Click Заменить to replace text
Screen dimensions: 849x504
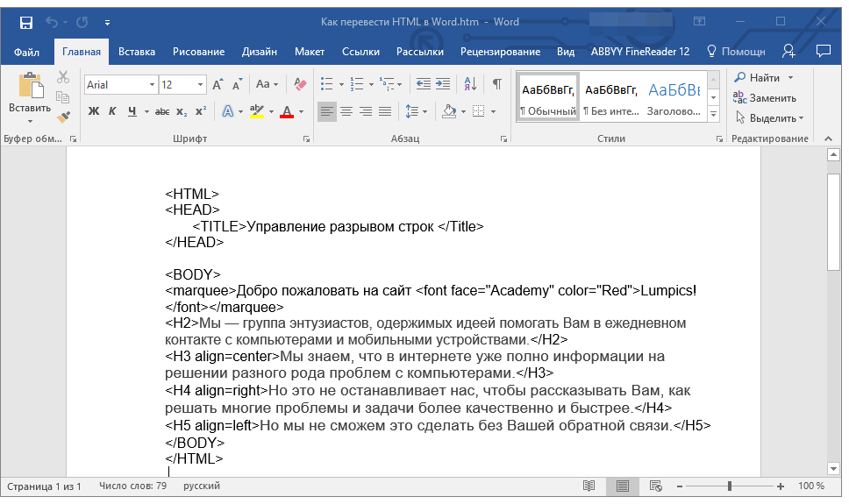[x=765, y=98]
